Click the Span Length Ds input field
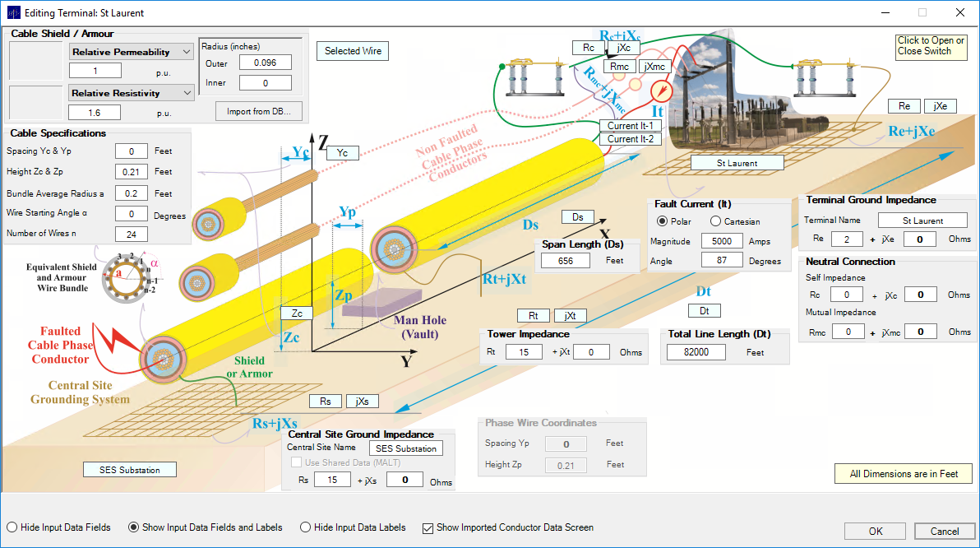Screen dimensions: 980x548 click(x=565, y=261)
